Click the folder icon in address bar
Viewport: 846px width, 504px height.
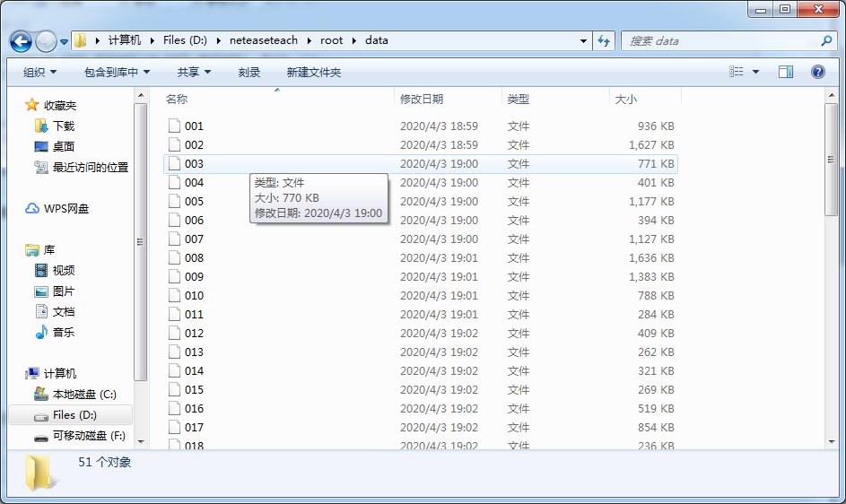(x=81, y=40)
